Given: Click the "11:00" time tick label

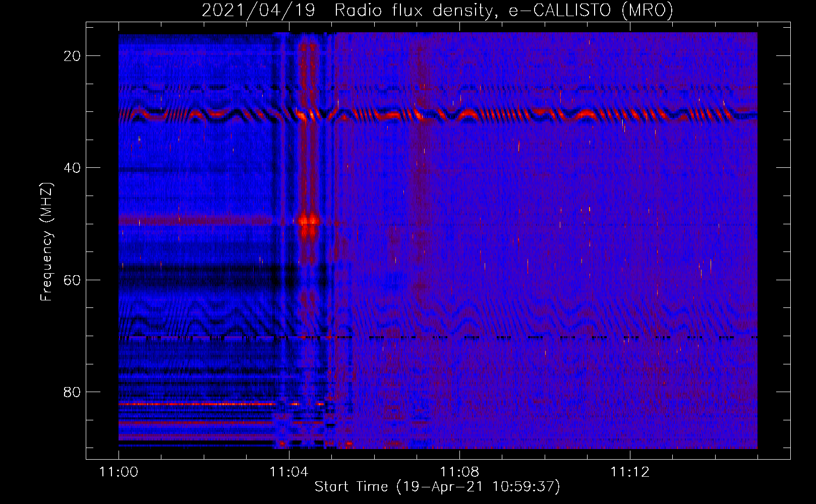Looking at the screenshot, I should 119,472.
